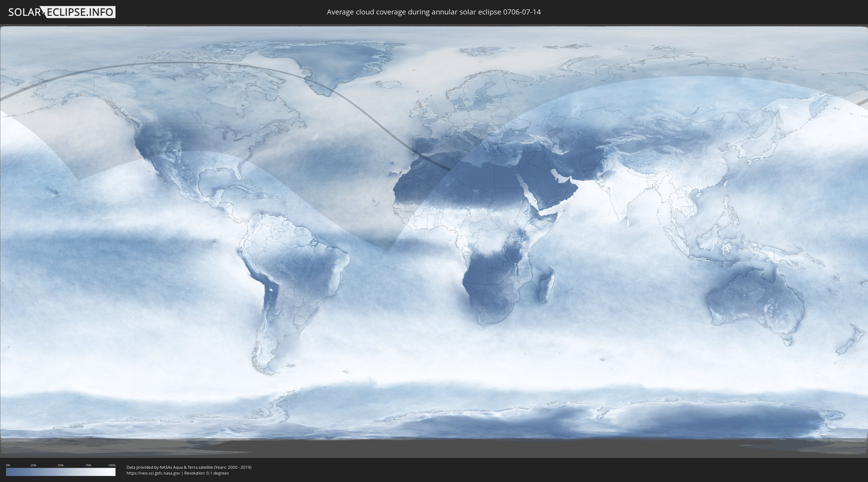
Task: Click the NASA Aqua & Terra data credit
Action: [189, 467]
